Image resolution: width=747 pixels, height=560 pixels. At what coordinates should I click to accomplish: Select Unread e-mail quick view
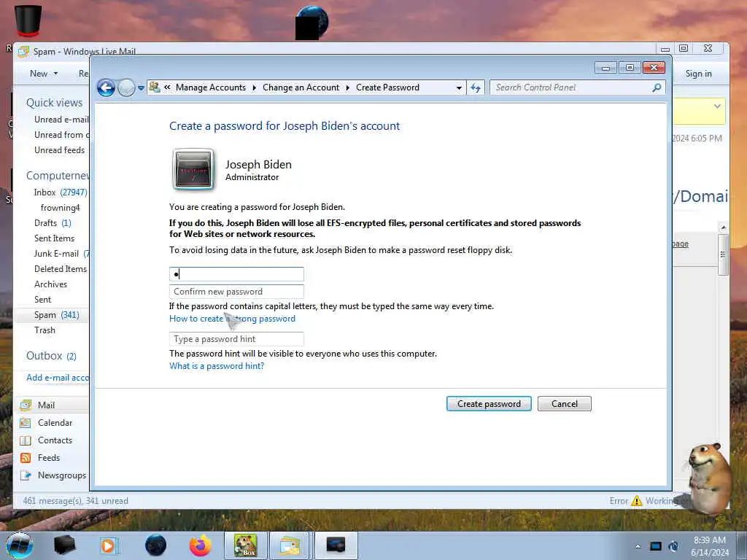click(61, 120)
